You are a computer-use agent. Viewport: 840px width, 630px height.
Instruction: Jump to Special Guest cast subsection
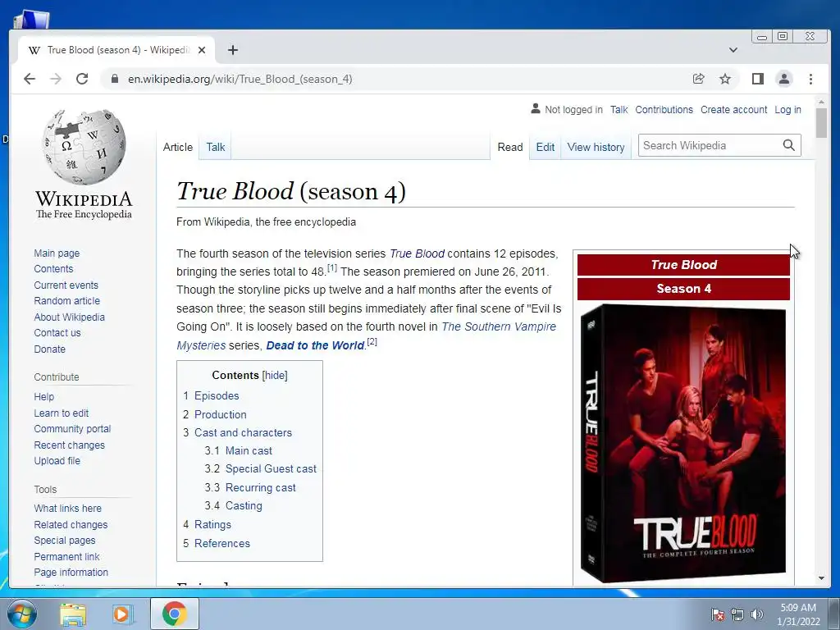271,468
